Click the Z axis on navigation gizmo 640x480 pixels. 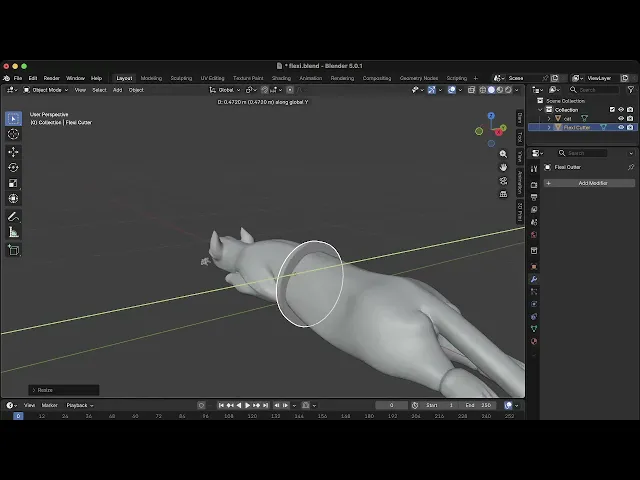click(491, 116)
